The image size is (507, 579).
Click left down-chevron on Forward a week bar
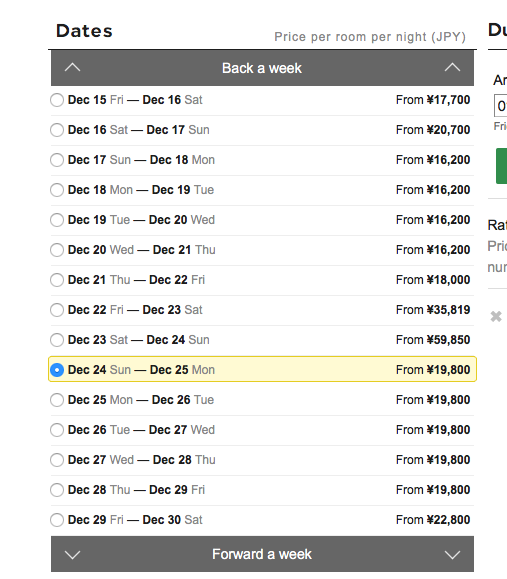(72, 555)
